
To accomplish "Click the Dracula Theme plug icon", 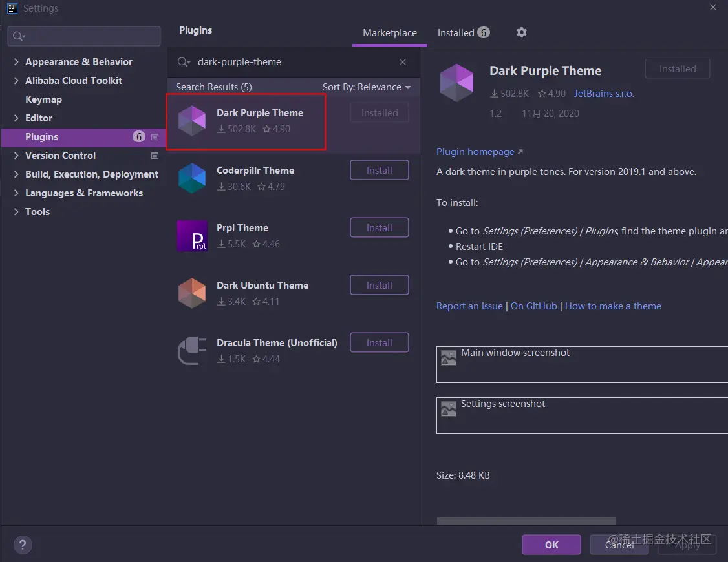I will coord(192,351).
